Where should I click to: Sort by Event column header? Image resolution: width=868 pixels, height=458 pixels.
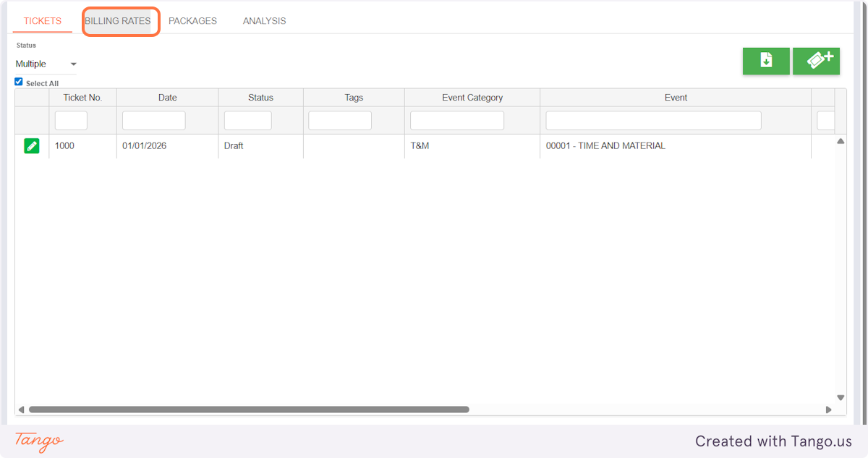coord(676,98)
